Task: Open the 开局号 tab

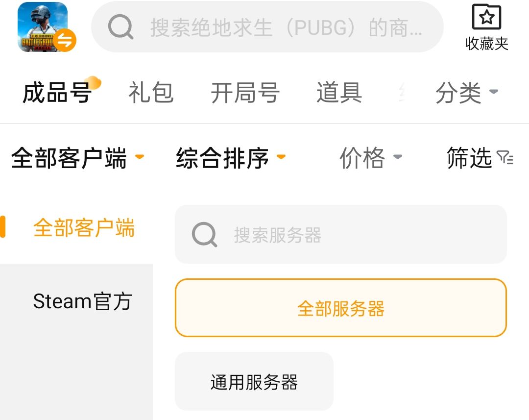Action: tap(245, 92)
